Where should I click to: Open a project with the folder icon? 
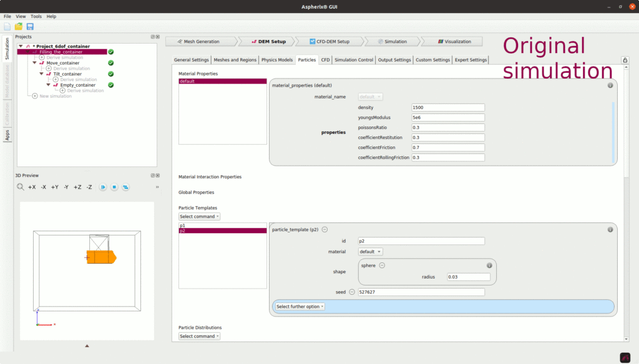coord(19,26)
